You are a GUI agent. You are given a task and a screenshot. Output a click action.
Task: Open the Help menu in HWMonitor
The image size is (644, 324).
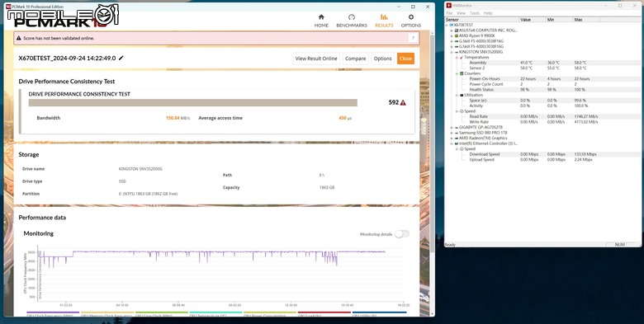click(x=488, y=13)
